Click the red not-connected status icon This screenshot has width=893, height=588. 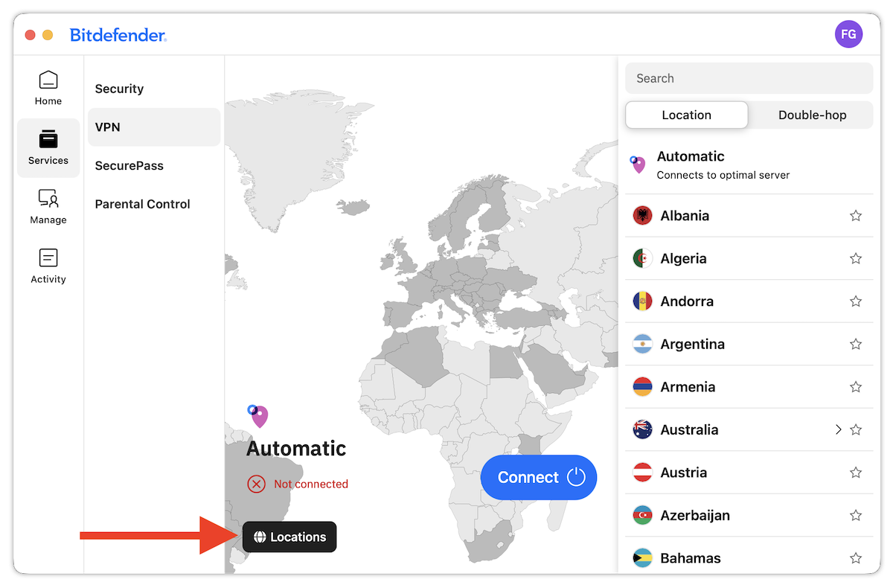point(256,484)
